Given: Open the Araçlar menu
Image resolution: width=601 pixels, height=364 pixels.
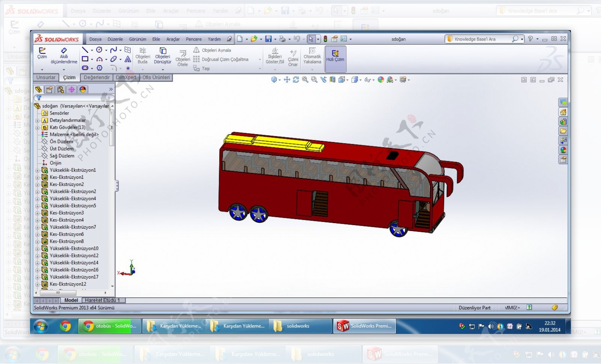Looking at the screenshot, I should coord(173,39).
